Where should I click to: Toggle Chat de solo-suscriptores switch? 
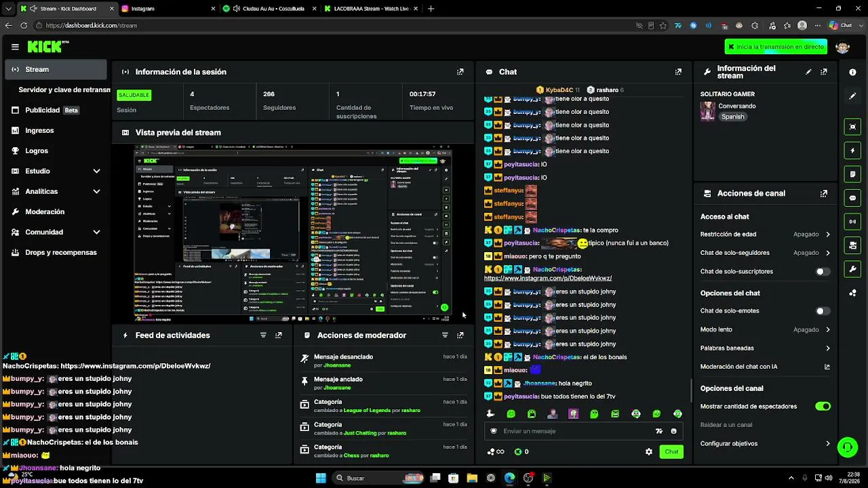(x=823, y=272)
